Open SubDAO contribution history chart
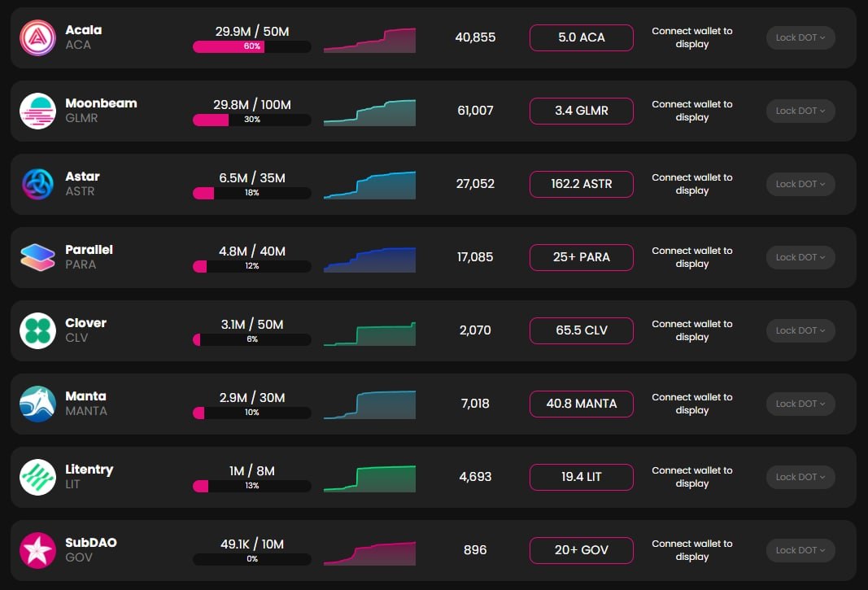868x590 pixels. pyautogui.click(x=370, y=553)
